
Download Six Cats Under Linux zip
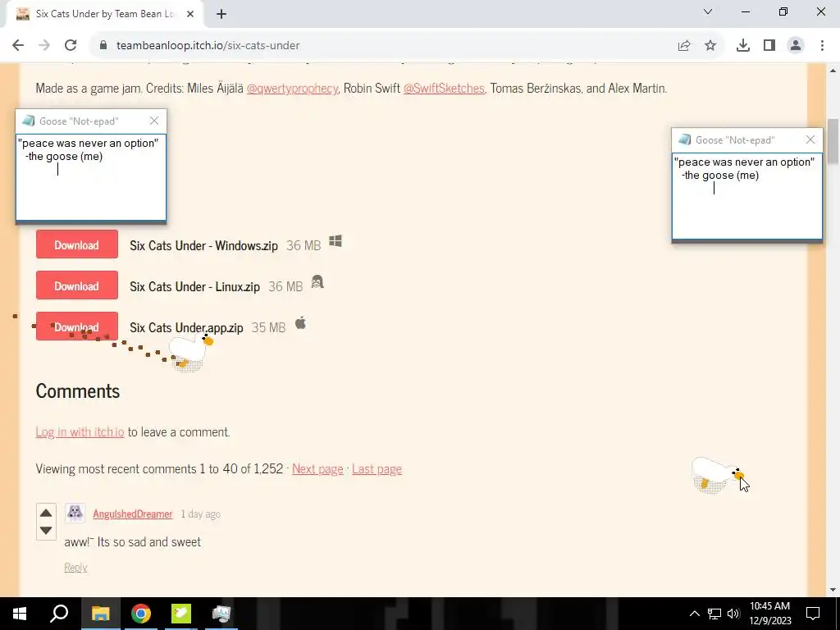tap(76, 285)
